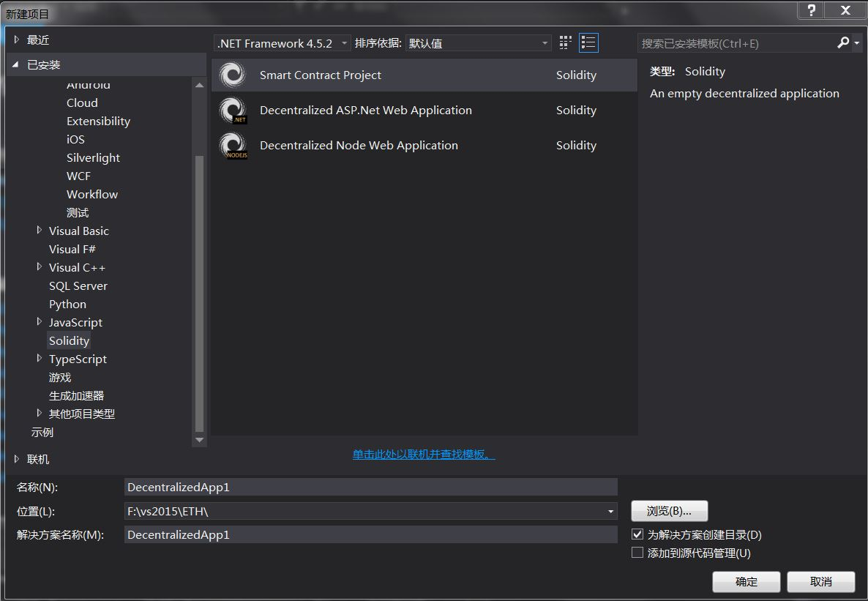868x601 pixels.
Task: Select the Python category
Action: [67, 304]
